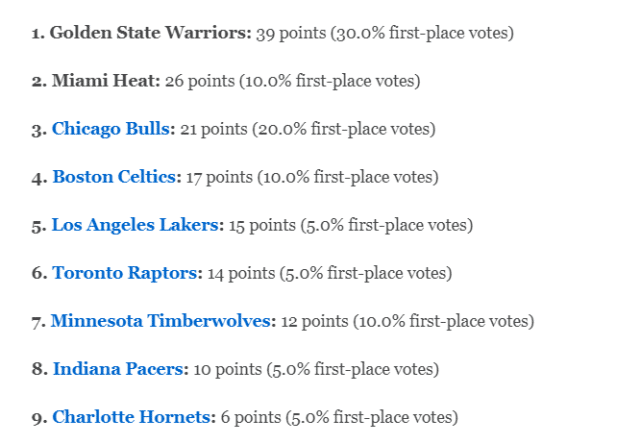Open the Charlotte Hornets link

tap(133, 417)
